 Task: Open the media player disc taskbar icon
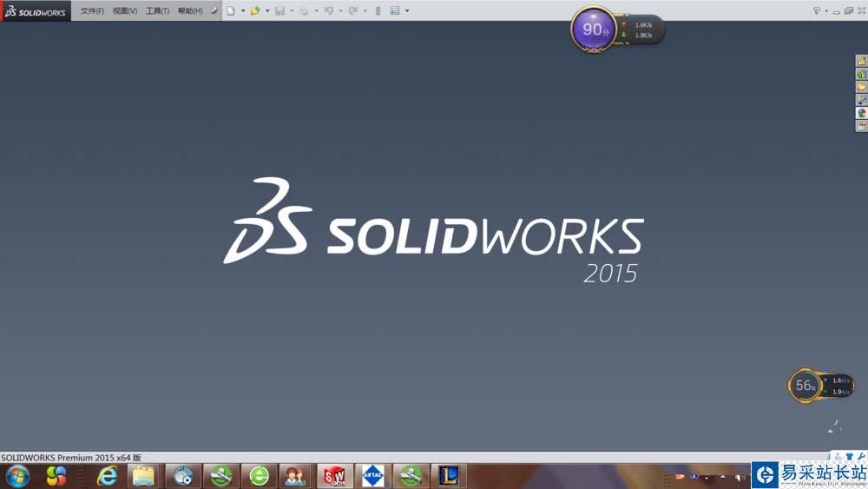182,476
